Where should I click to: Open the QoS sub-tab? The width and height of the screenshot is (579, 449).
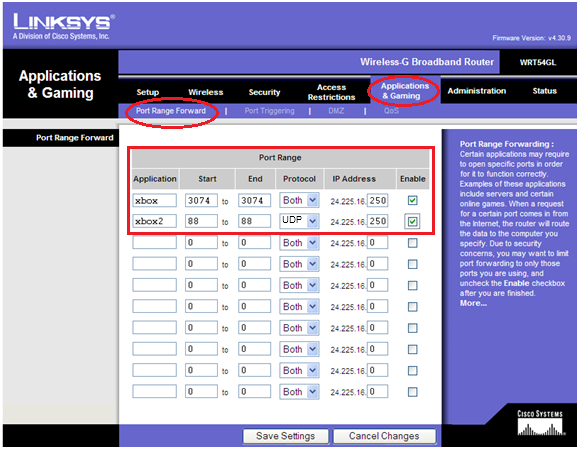(x=391, y=111)
